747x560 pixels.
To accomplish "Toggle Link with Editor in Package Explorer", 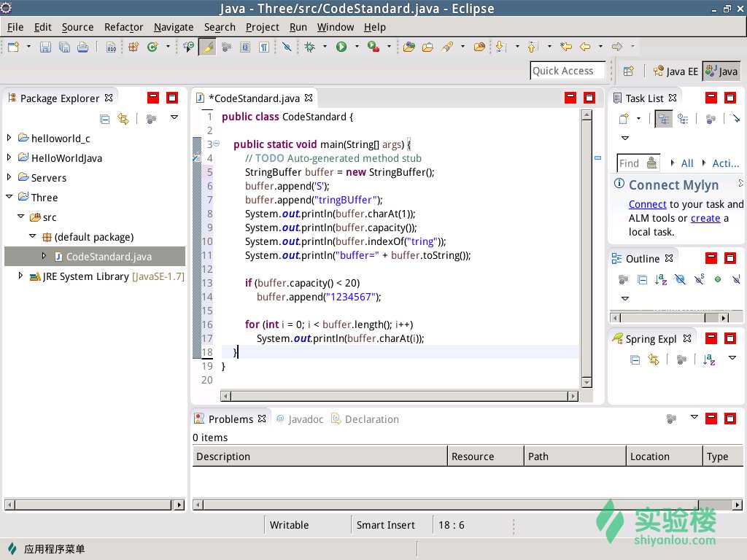I will (x=123, y=119).
